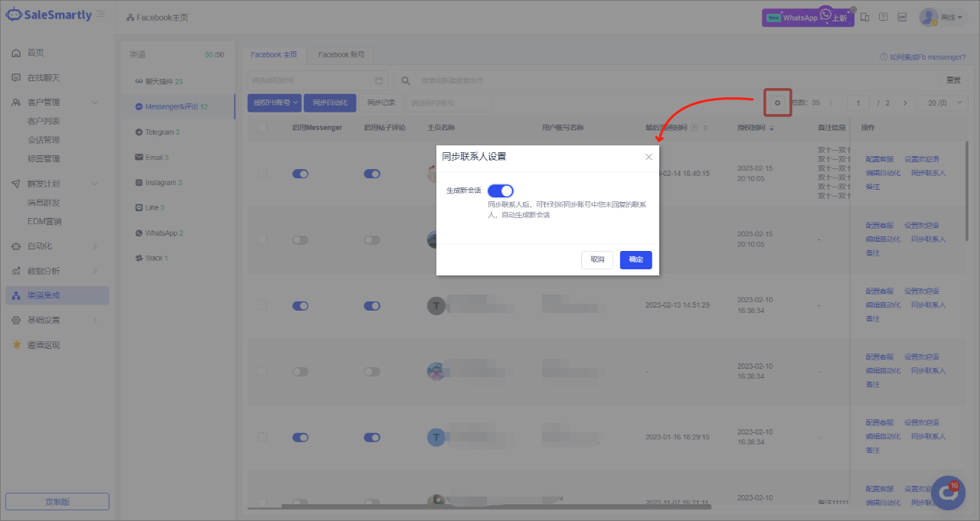This screenshot has height=521, width=980.
Task: Click the devices icon in top header
Action: coord(865,17)
